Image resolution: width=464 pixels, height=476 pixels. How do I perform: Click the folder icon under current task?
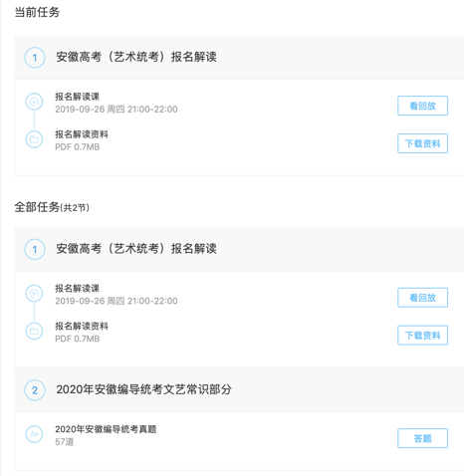[x=34, y=139]
